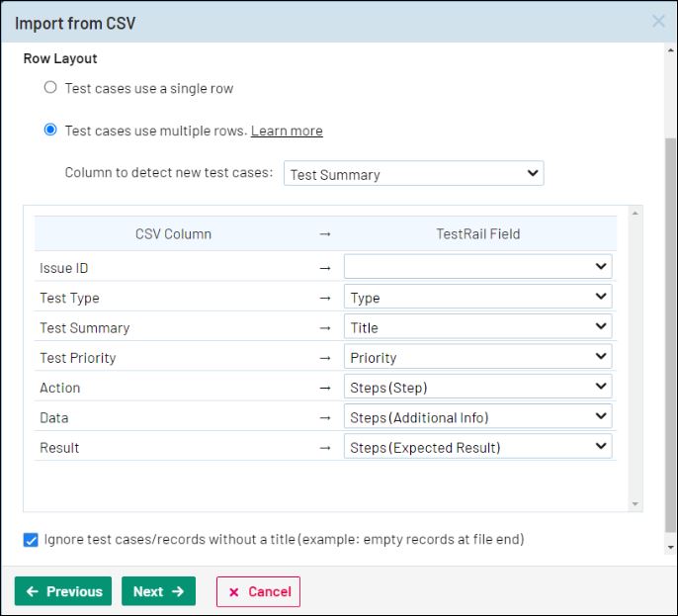Open the Steps (Step) dropdown for Action

[477, 388]
